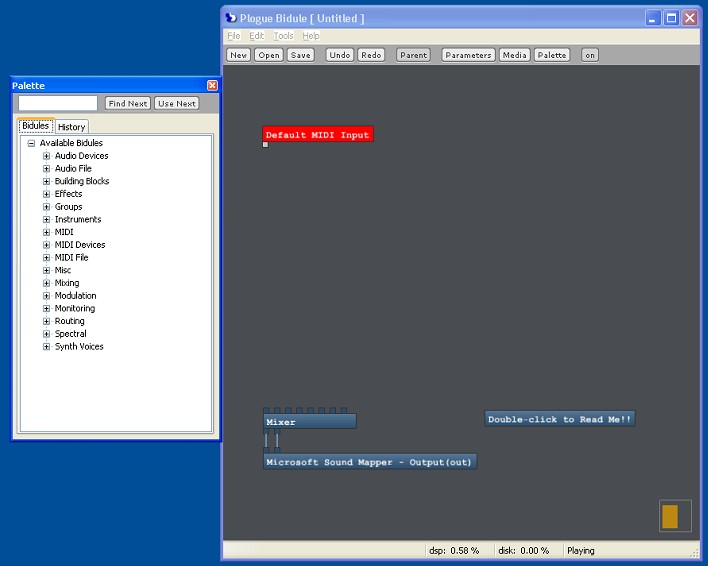This screenshot has width=708, height=566.
Task: Click Use Next in Palette
Action: point(177,103)
